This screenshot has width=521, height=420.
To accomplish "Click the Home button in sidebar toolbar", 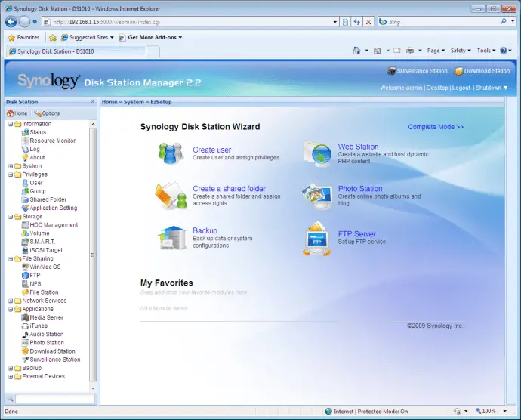I will click(17, 113).
